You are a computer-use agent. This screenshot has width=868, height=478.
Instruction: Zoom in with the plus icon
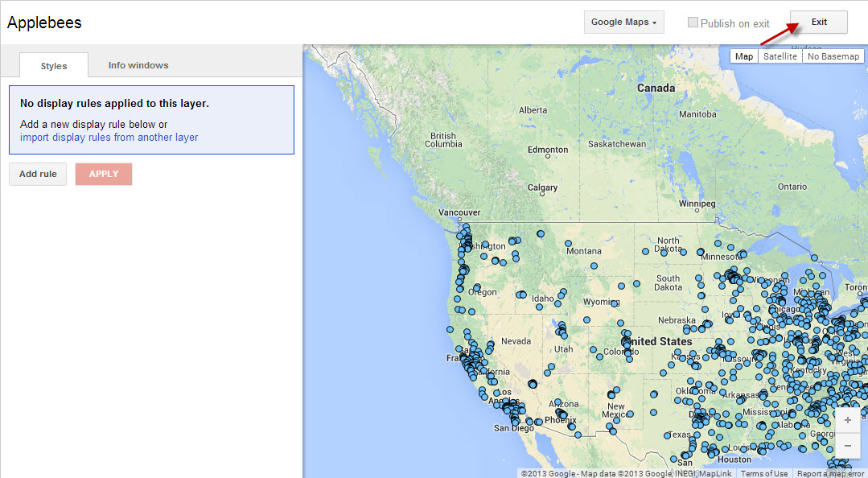click(x=848, y=420)
